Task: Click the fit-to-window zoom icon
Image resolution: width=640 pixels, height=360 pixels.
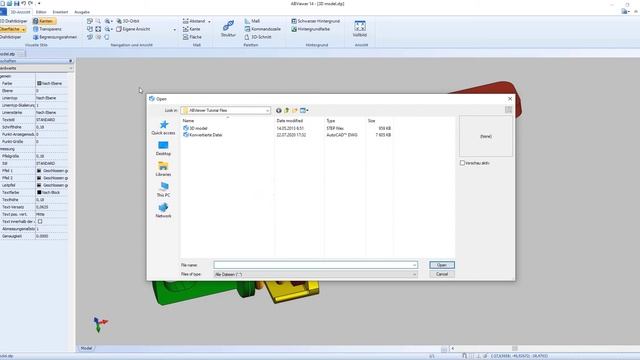Action: (98, 29)
